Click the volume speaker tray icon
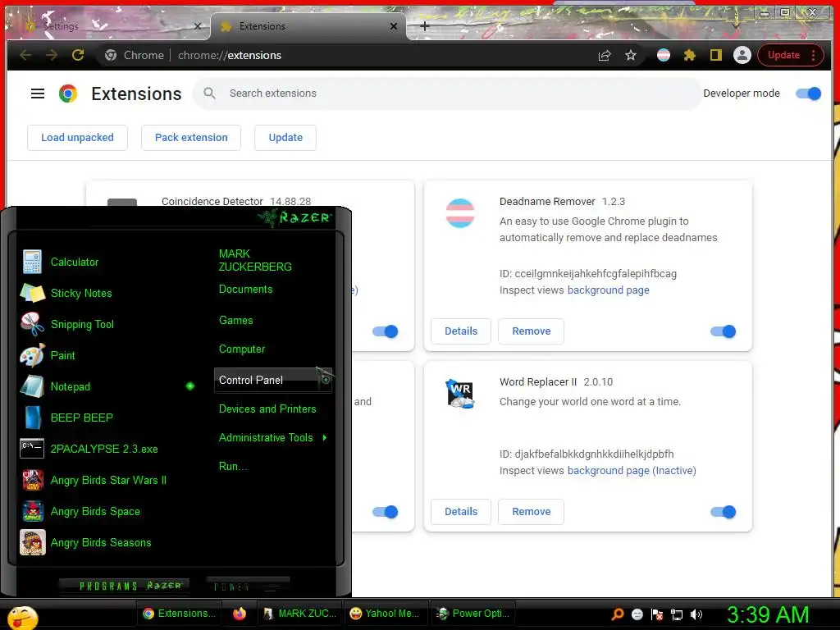This screenshot has height=630, width=840. click(696, 614)
